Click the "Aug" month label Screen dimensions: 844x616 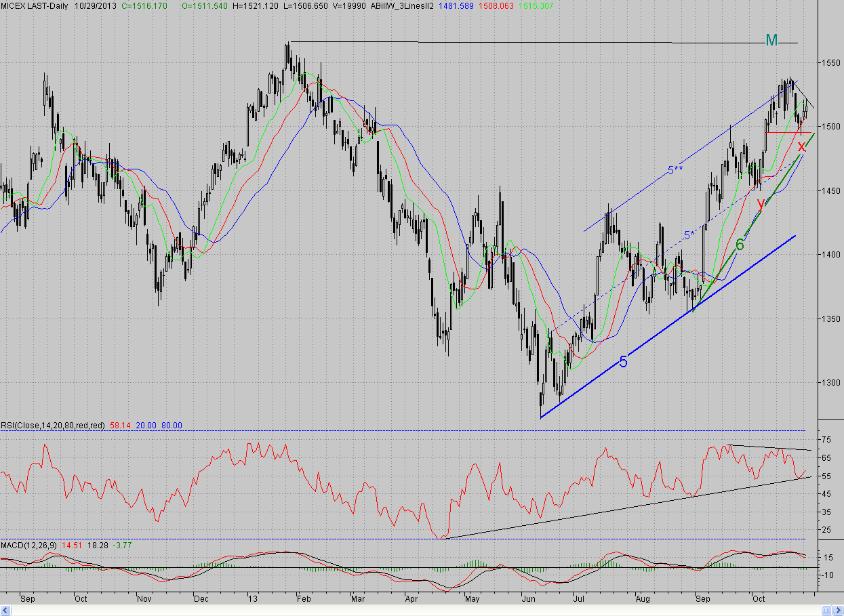[643, 599]
